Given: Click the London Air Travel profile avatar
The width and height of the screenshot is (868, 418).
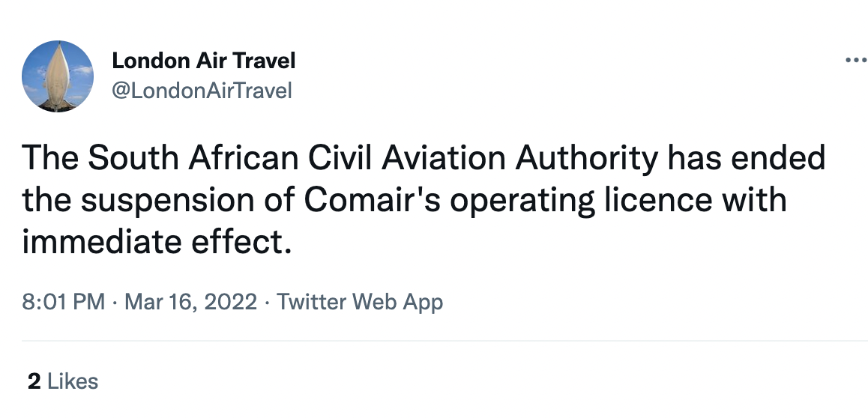Looking at the screenshot, I should (x=58, y=77).
